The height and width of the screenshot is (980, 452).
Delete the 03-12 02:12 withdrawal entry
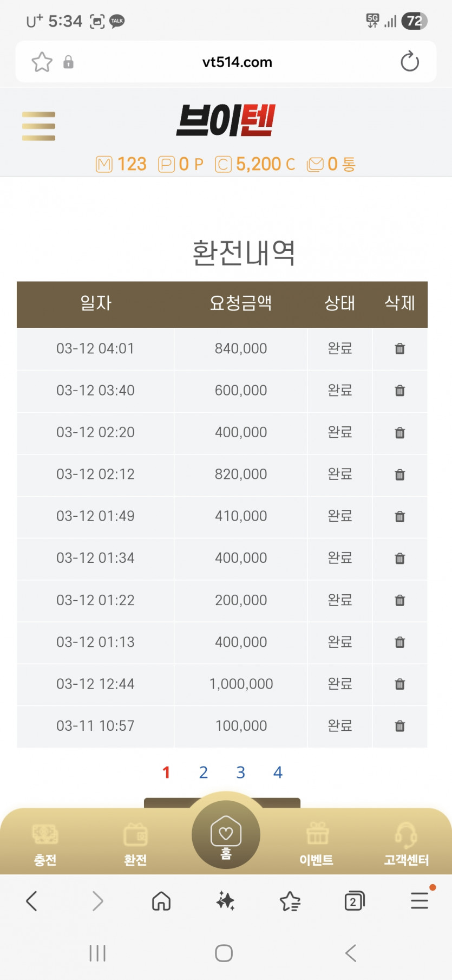point(399,475)
